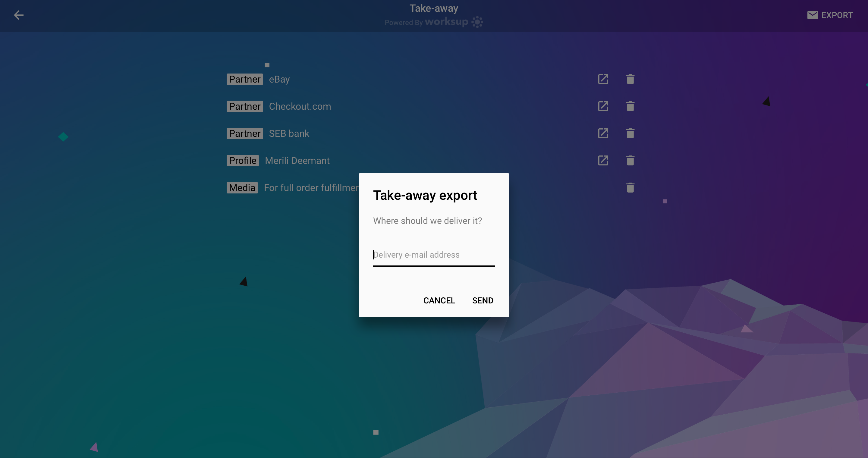Focus the Delivery e-mail address field
Image resolution: width=868 pixels, height=458 pixels.
click(434, 255)
